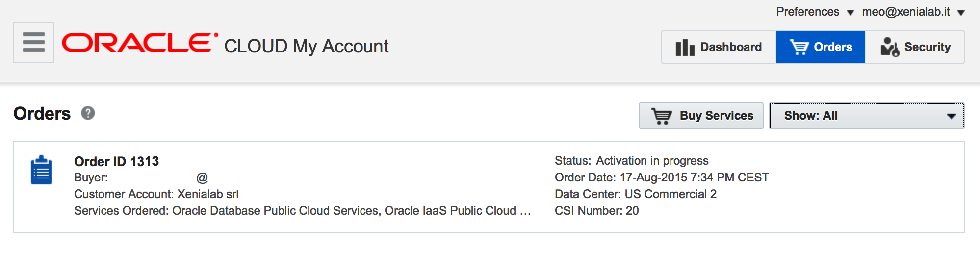The image size is (980, 255).
Task: Click Customer Account: Xenialab srl
Action: (x=156, y=194)
